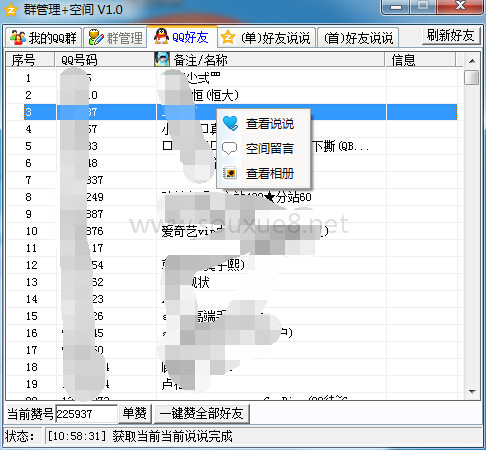Click the 当前赞号 input field
The height and width of the screenshot is (450, 486).
click(x=87, y=414)
